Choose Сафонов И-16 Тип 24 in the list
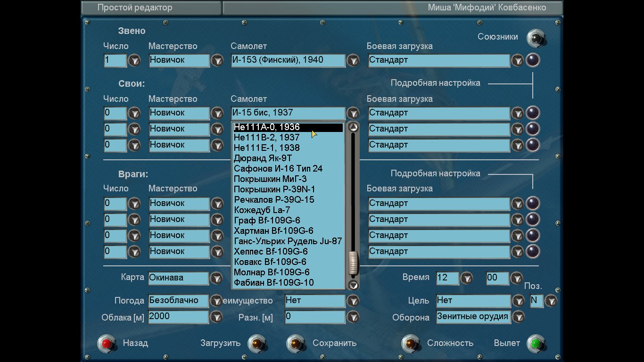Screen dimensions: 644x362 pos(288,169)
